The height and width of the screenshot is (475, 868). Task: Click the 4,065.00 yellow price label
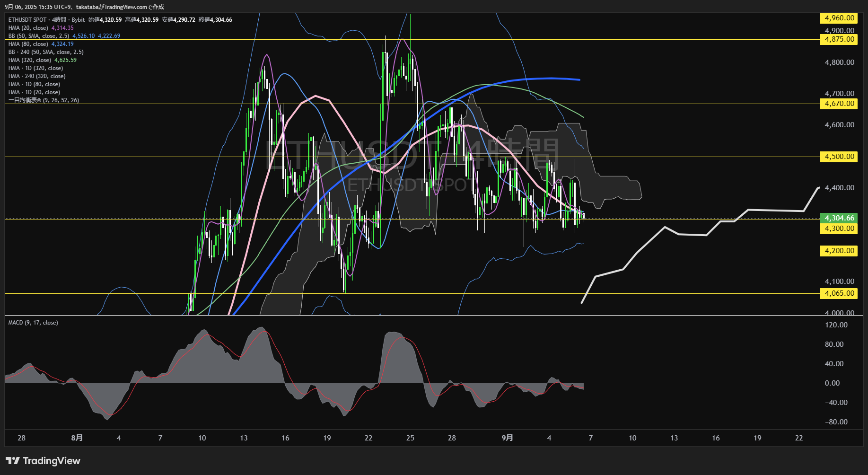click(x=839, y=293)
